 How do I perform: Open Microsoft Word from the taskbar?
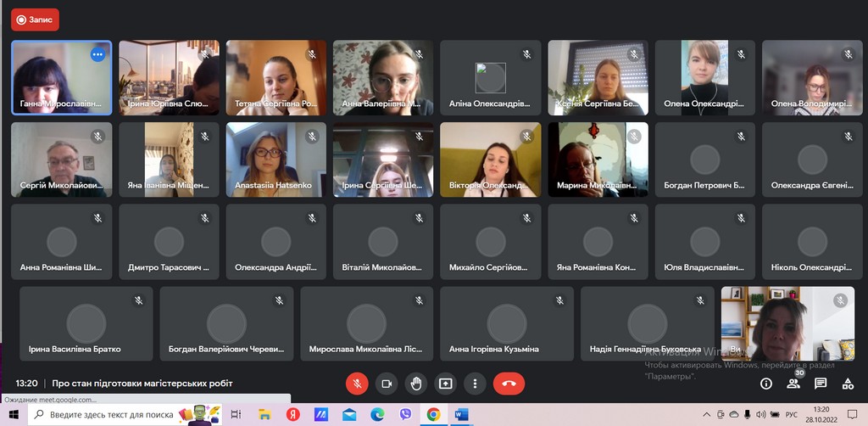click(461, 414)
